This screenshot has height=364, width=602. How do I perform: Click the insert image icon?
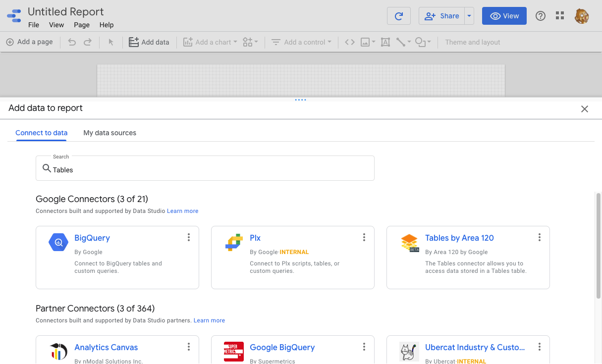pyautogui.click(x=365, y=42)
